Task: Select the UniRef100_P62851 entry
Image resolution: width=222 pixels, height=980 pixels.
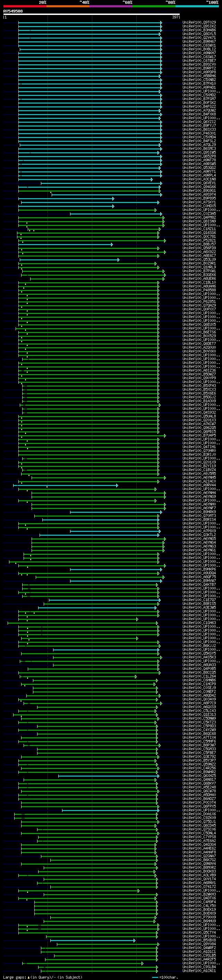Action: pos(199,302)
